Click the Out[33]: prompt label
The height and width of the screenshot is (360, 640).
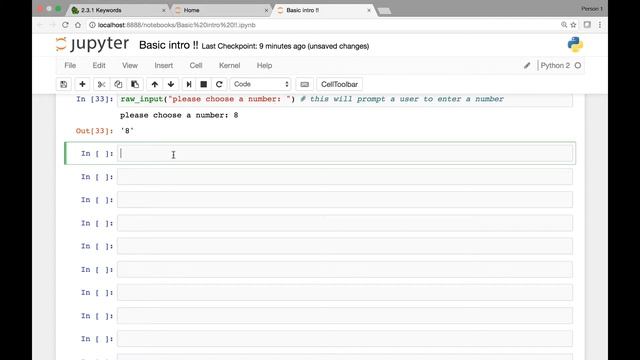point(94,131)
